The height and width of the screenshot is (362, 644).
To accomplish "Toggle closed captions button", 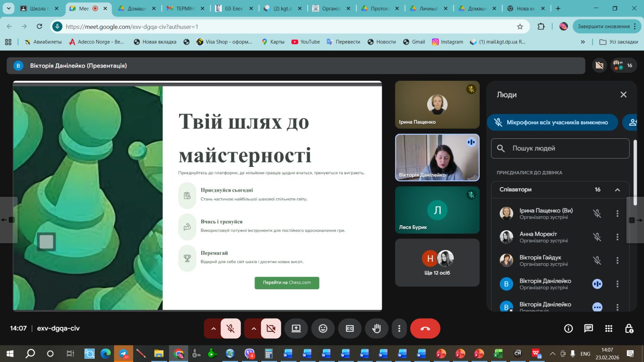I will pyautogui.click(x=350, y=329).
